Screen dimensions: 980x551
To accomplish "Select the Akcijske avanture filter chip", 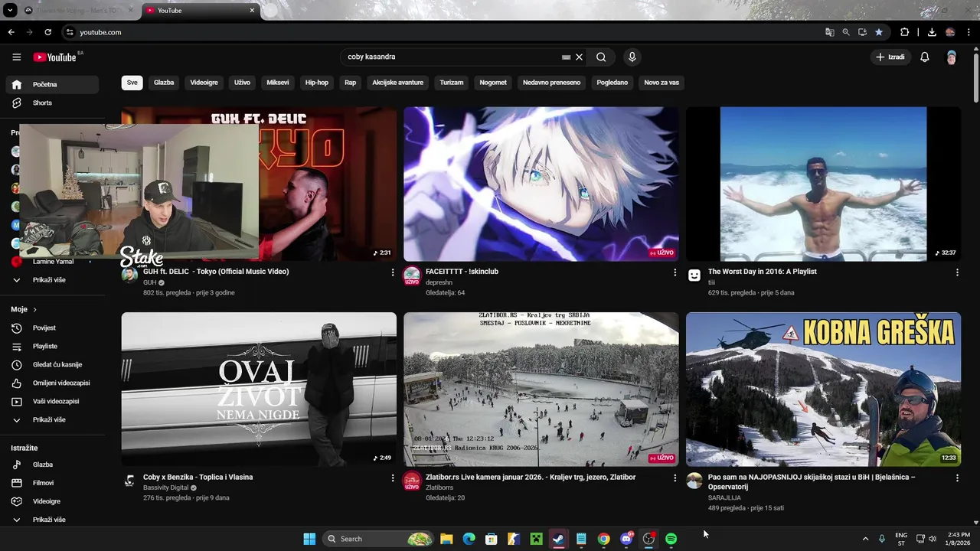I will pyautogui.click(x=398, y=83).
